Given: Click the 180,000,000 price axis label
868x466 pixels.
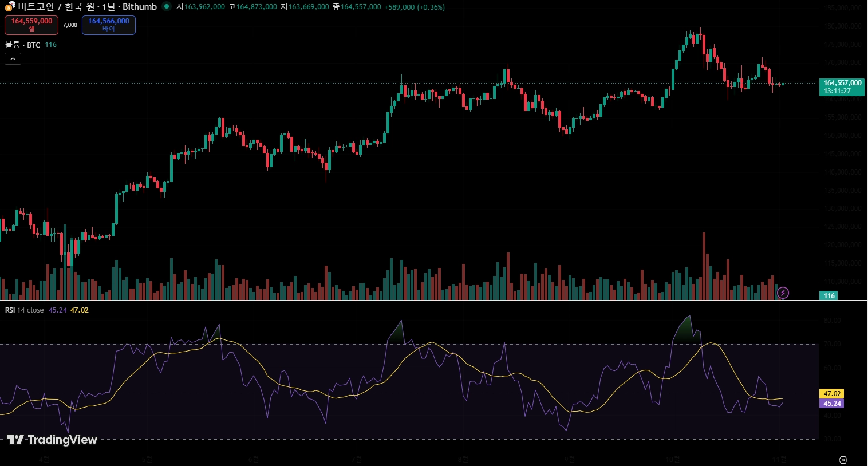Looking at the screenshot, I should coord(842,26).
